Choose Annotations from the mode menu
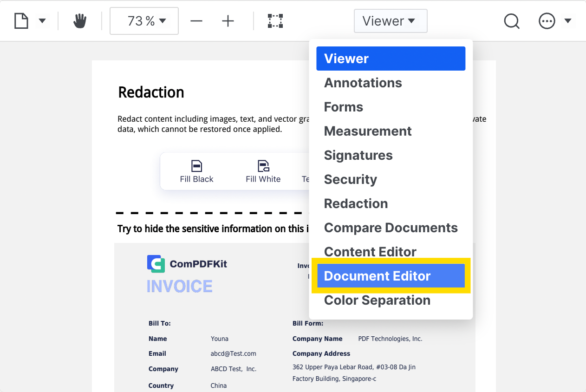Image resolution: width=586 pixels, height=392 pixels. click(x=363, y=83)
